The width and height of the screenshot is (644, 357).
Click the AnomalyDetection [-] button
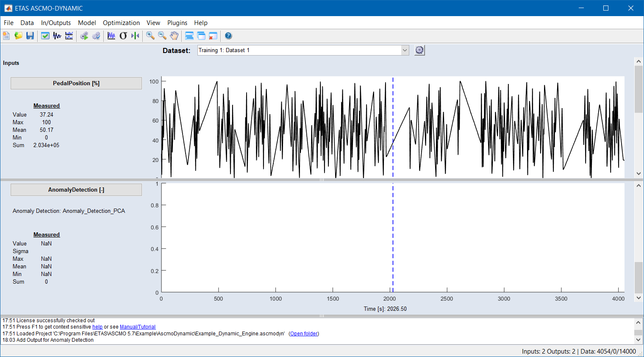76,190
